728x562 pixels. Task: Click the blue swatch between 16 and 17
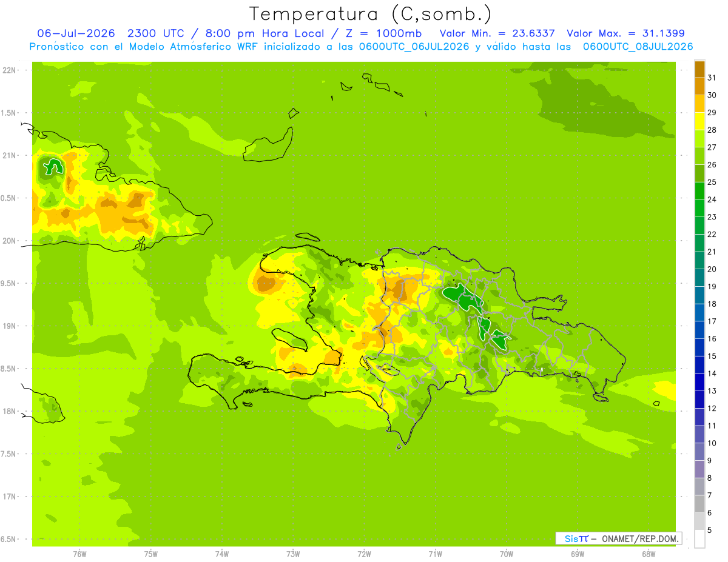699,330
